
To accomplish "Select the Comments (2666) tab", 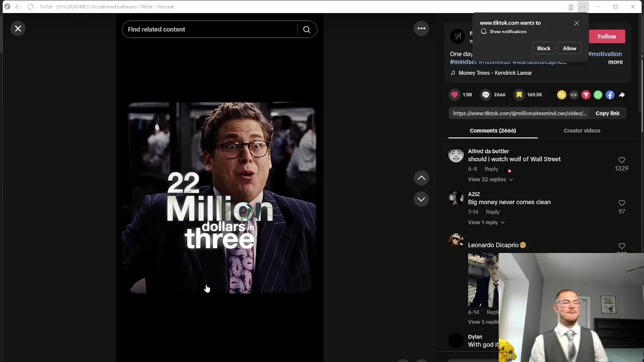I will tap(493, 131).
